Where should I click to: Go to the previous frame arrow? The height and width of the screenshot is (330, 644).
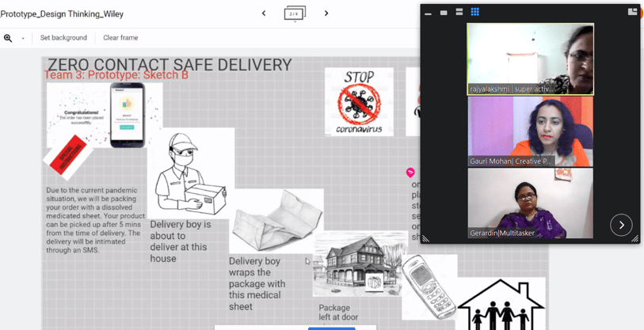click(264, 13)
